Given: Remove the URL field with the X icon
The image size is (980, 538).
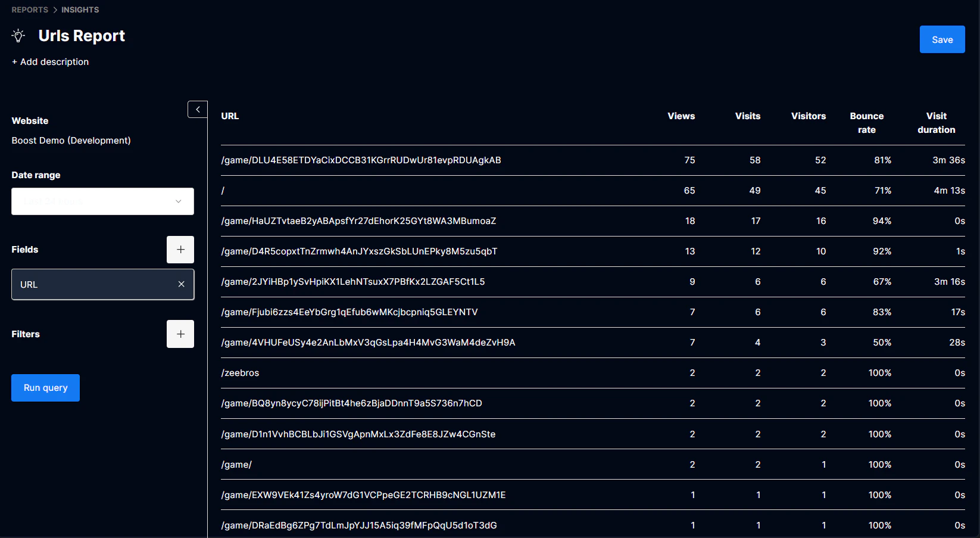Looking at the screenshot, I should coord(182,284).
